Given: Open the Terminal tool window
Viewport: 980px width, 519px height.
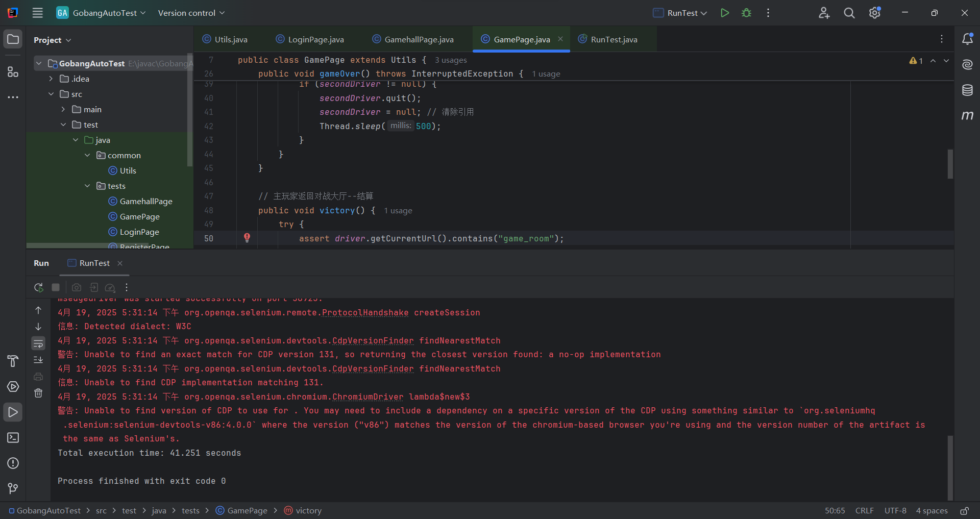Looking at the screenshot, I should [x=13, y=438].
